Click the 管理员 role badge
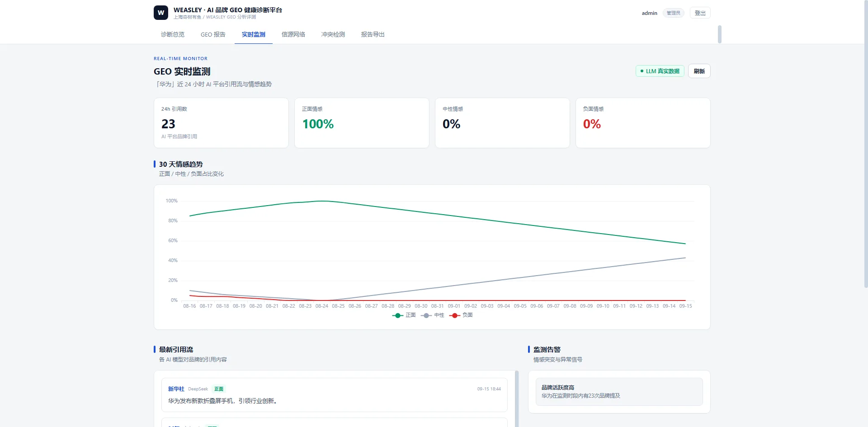 pos(673,13)
